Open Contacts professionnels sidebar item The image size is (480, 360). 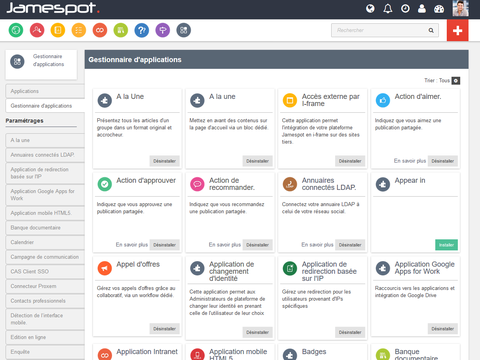45,301
